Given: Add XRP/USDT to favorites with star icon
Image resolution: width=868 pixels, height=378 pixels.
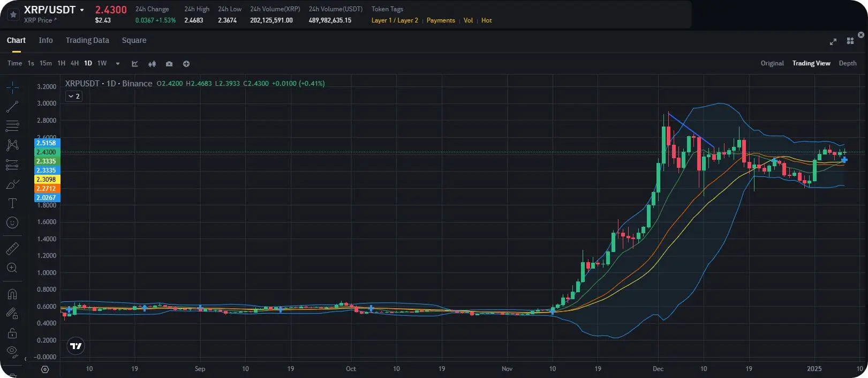Looking at the screenshot, I should pos(13,14).
